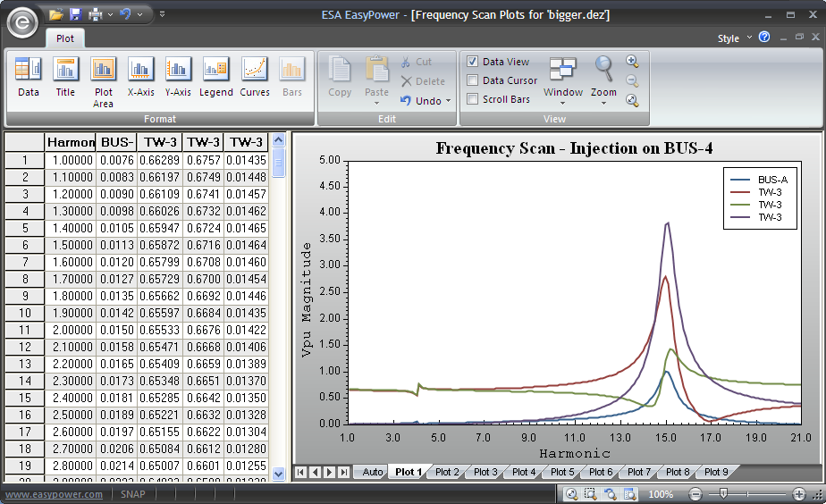Switch to the Plot 2 tab
The height and width of the screenshot is (504, 826).
[x=447, y=472]
